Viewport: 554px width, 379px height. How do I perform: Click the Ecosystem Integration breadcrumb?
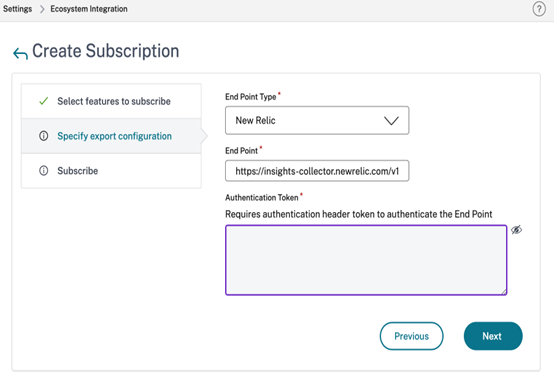89,9
